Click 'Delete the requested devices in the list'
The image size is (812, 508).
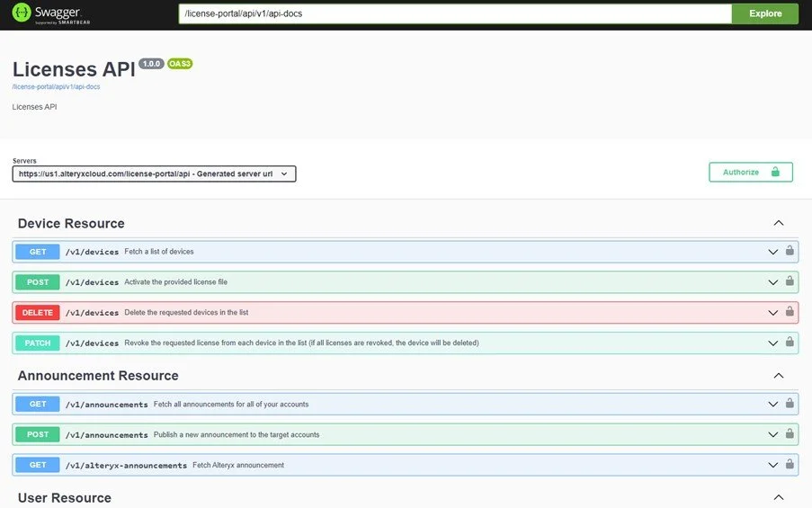click(x=186, y=313)
